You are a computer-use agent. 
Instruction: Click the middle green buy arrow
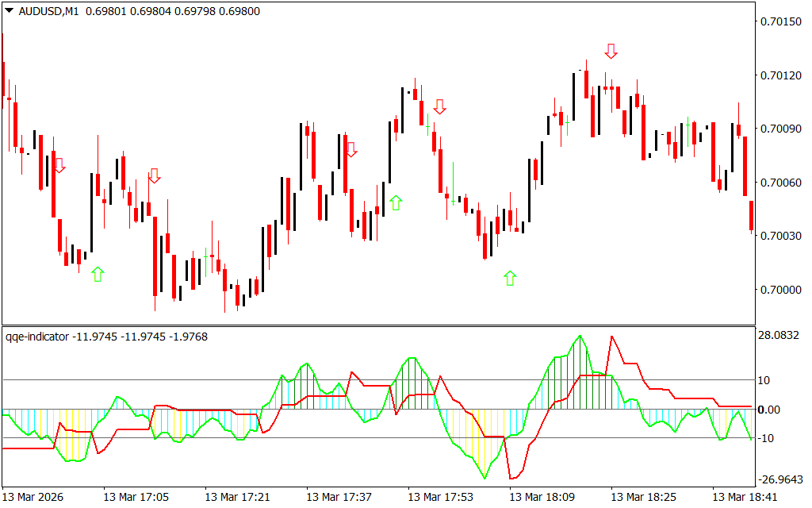(396, 203)
